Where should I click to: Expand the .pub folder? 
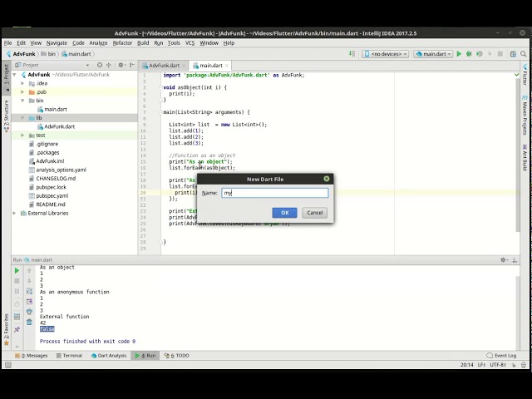pyautogui.click(x=22, y=92)
